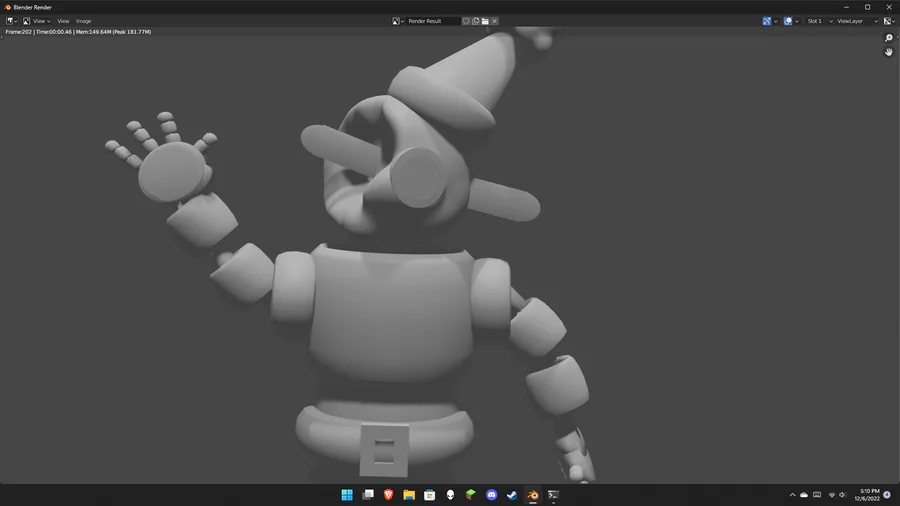
Task: Open Alienware app on taskbar
Action: [x=451, y=495]
